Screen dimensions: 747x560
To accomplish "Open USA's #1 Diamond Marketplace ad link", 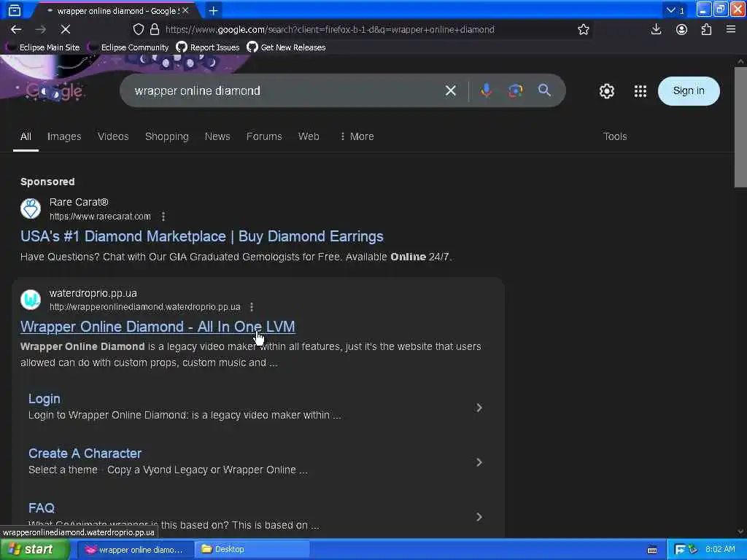I will (202, 237).
